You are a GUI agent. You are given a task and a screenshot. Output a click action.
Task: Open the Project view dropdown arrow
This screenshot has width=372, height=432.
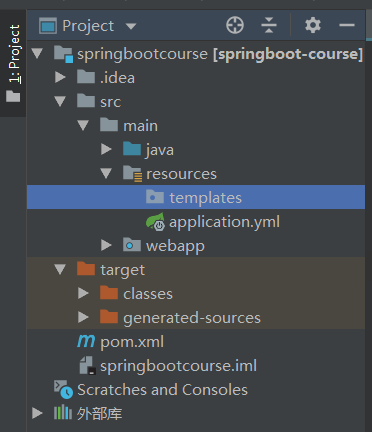point(131,26)
